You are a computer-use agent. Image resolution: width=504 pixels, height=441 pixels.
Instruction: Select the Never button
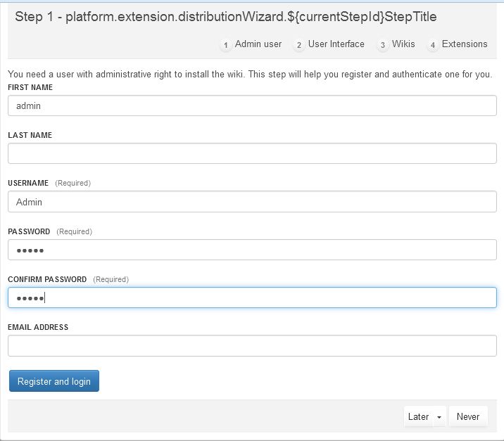(468, 416)
